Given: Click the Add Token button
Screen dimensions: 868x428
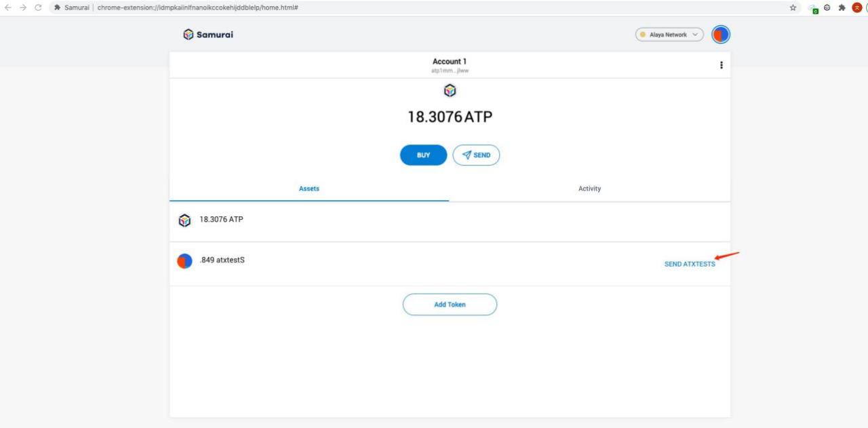Looking at the screenshot, I should tap(450, 305).
